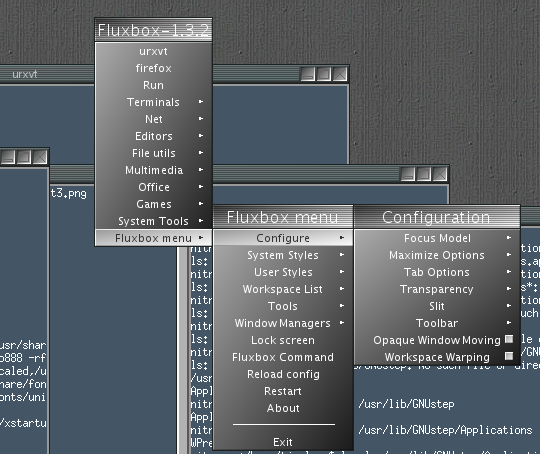
Task: Expand the User Styles submenu arrow
Action: pyautogui.click(x=342, y=272)
